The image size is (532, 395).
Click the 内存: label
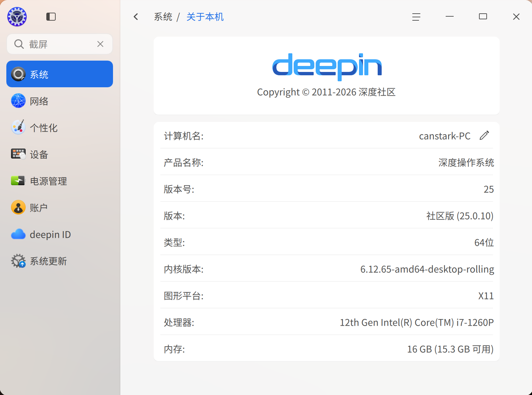pyautogui.click(x=174, y=349)
